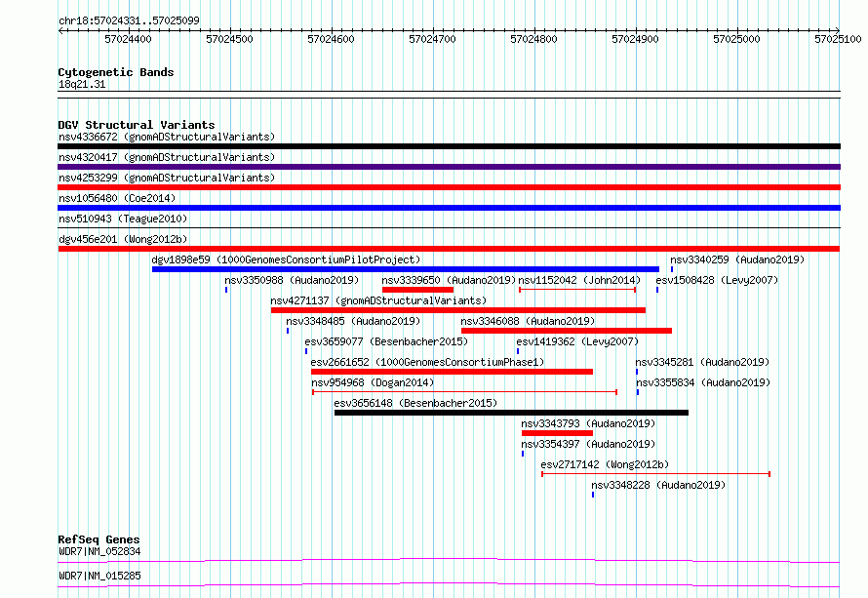Click ruler position 57024900
This screenshot has width=868, height=598.
(x=635, y=39)
